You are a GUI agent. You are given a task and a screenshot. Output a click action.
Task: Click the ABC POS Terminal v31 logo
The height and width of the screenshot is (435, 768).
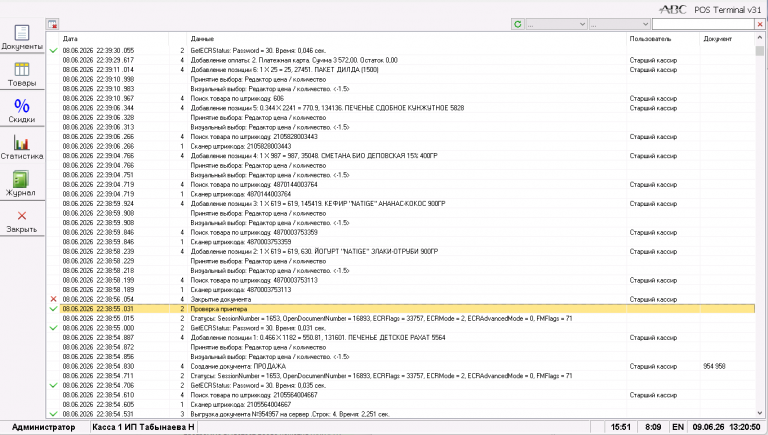[710, 9]
